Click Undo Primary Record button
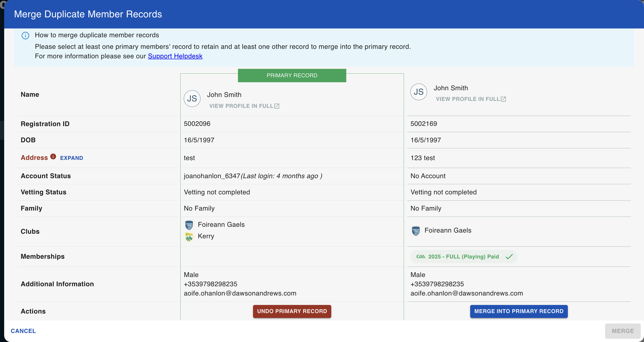This screenshot has width=644, height=342. [292, 311]
